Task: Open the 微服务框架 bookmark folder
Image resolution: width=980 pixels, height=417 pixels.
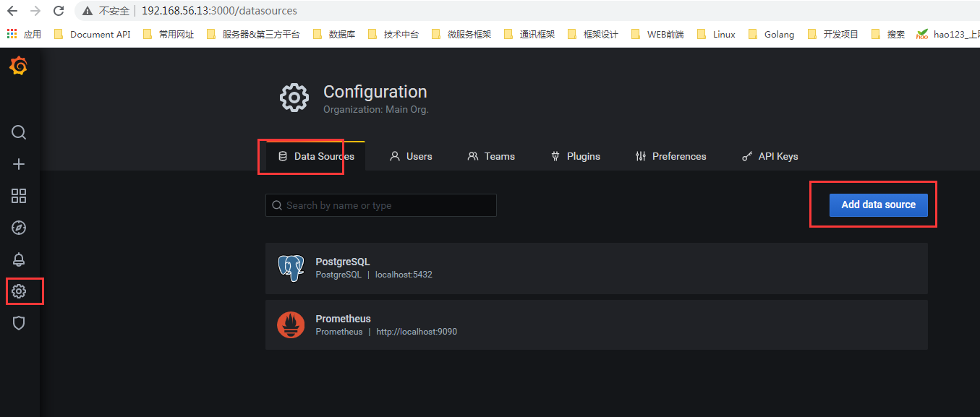Action: point(461,34)
